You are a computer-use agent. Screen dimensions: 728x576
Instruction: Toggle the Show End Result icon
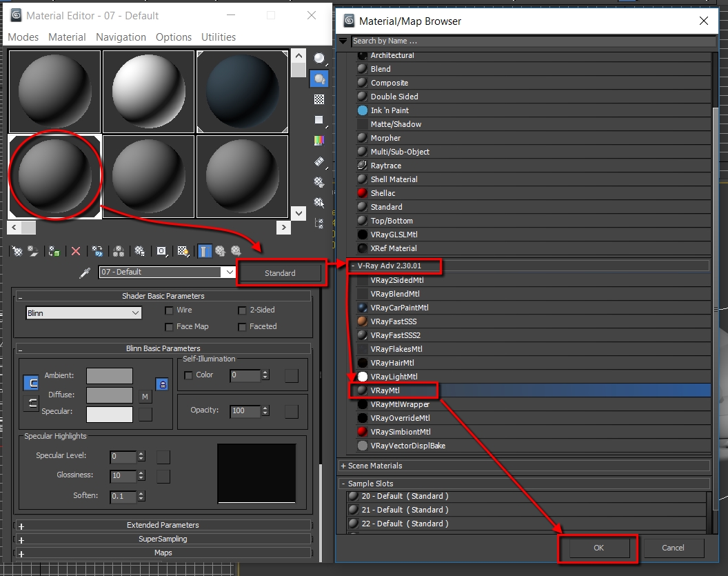[204, 251]
